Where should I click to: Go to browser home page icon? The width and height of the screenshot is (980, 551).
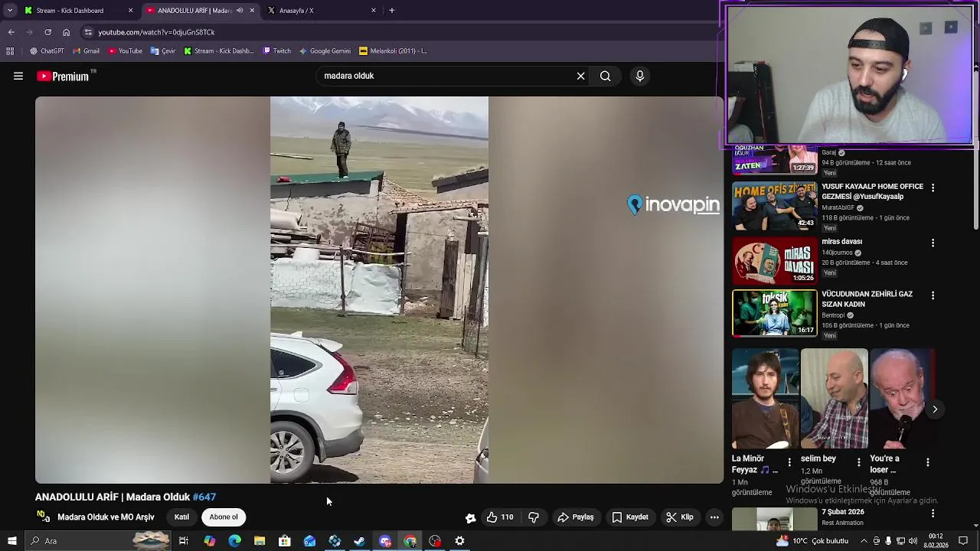click(x=66, y=32)
